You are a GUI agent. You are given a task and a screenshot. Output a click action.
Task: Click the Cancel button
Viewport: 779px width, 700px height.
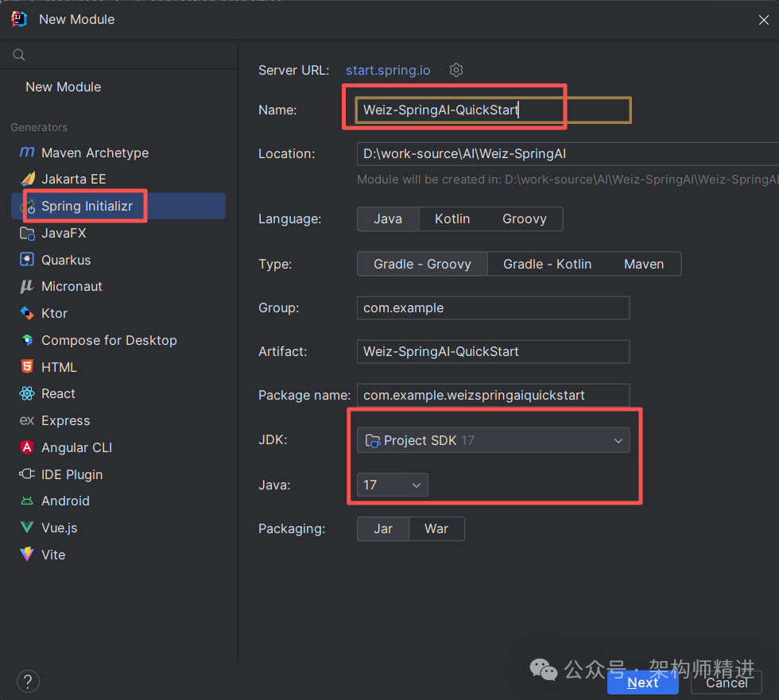click(x=727, y=683)
